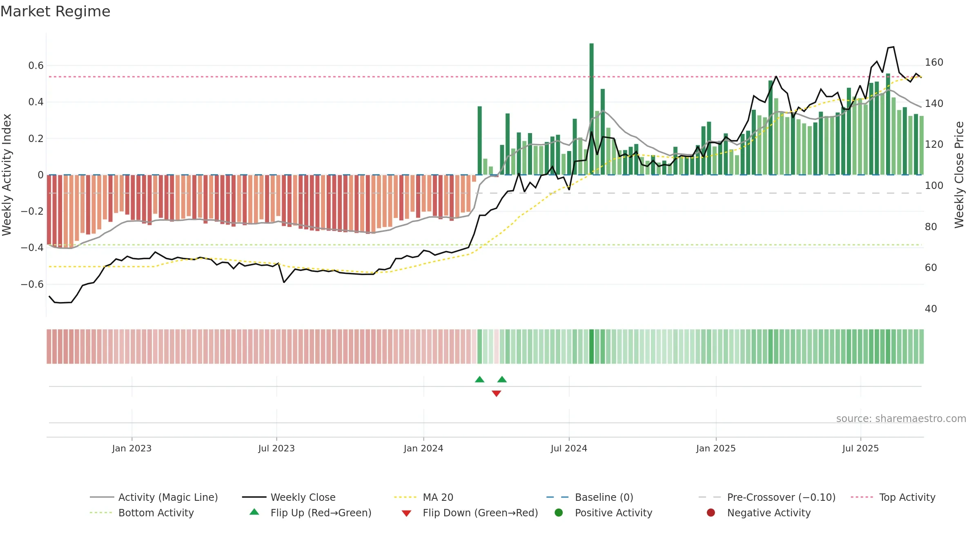Click the red flip-down marker on timeline
The image size is (980, 551).
pyautogui.click(x=497, y=393)
